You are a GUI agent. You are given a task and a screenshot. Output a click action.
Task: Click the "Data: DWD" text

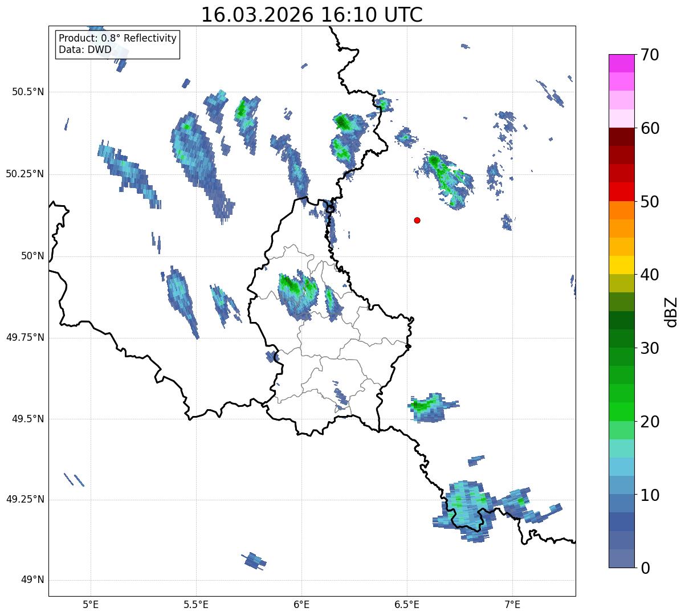click(x=85, y=50)
